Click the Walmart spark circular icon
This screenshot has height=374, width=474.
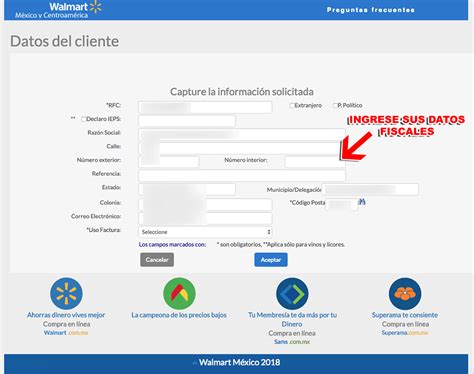tap(66, 294)
